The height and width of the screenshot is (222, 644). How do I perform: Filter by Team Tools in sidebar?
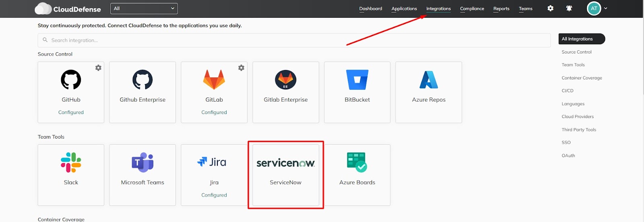point(573,65)
